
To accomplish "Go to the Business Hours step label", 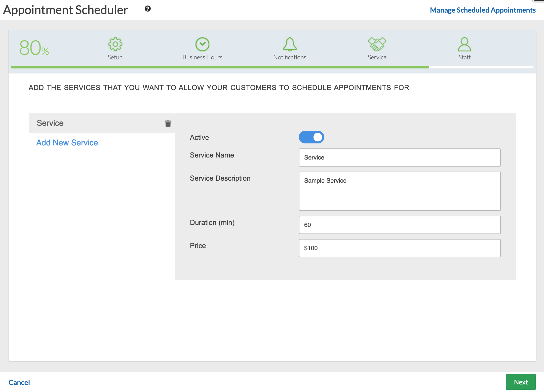I will click(x=202, y=57).
